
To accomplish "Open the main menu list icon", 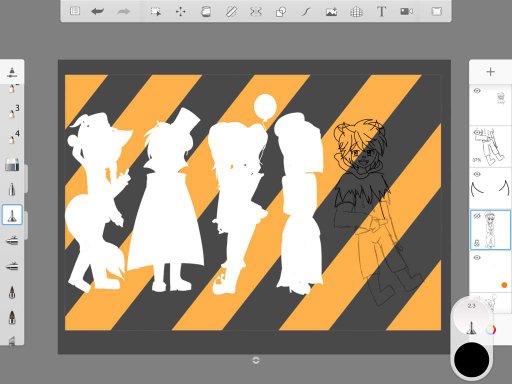I will [75, 11].
